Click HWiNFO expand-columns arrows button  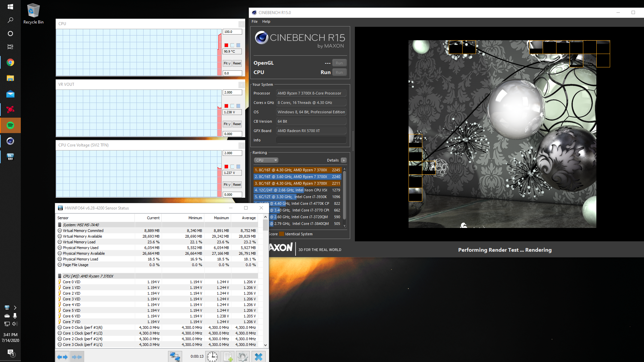[x=63, y=357]
